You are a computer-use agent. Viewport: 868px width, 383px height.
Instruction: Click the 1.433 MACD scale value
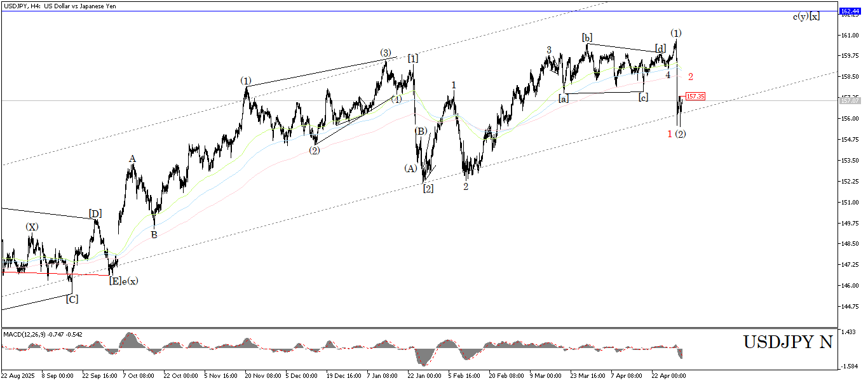[x=848, y=332]
